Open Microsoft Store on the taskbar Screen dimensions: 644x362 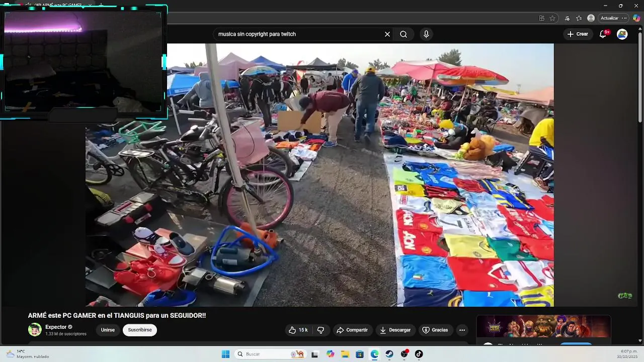(360, 354)
